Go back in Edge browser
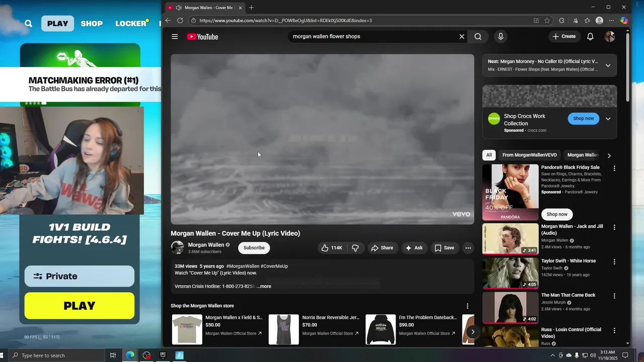The image size is (644, 362). point(168,21)
